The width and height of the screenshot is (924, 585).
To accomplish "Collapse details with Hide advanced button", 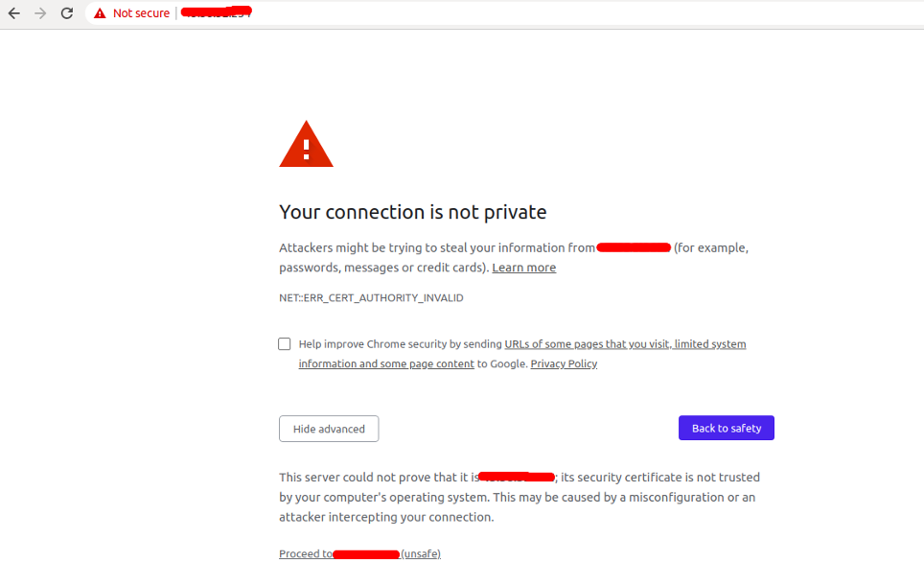I will [329, 429].
